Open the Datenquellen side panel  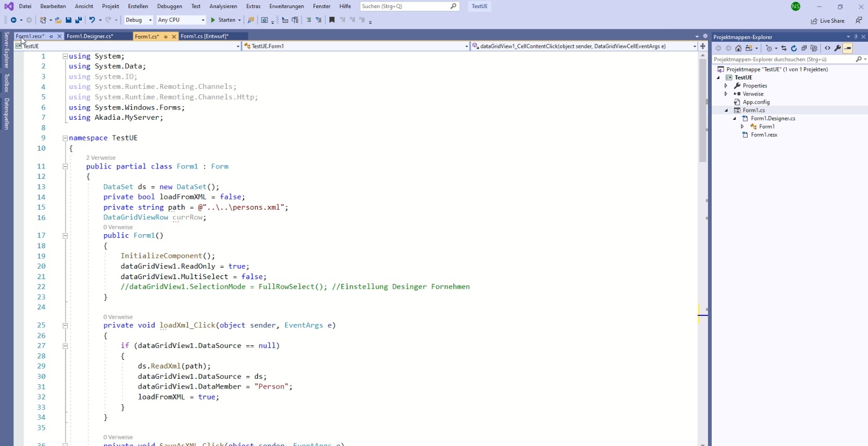[x=7, y=114]
